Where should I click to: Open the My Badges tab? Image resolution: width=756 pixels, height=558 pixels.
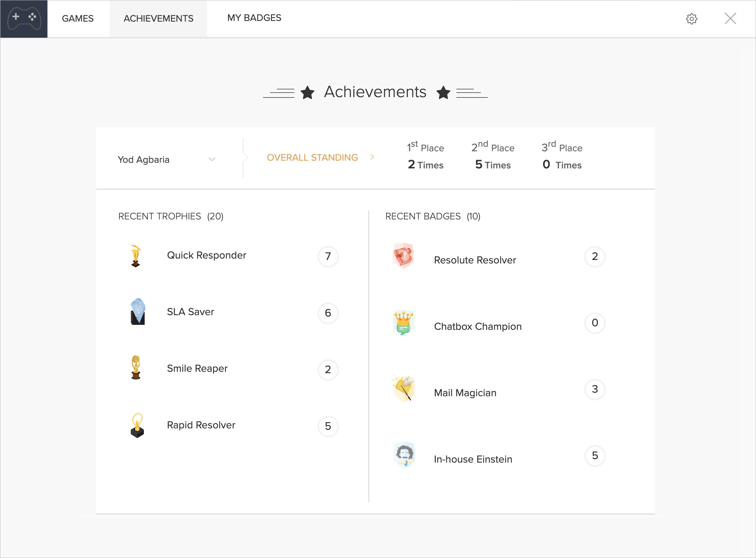254,18
